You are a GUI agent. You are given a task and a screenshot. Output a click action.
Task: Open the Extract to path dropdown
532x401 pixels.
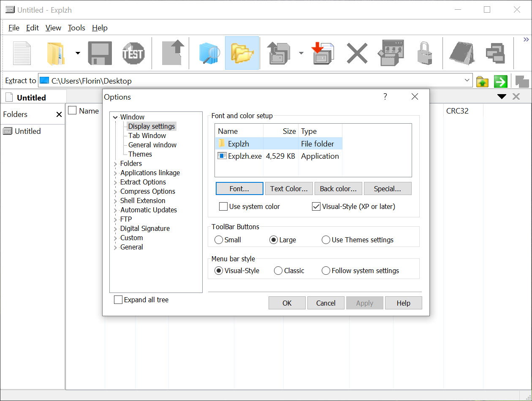pyautogui.click(x=467, y=81)
